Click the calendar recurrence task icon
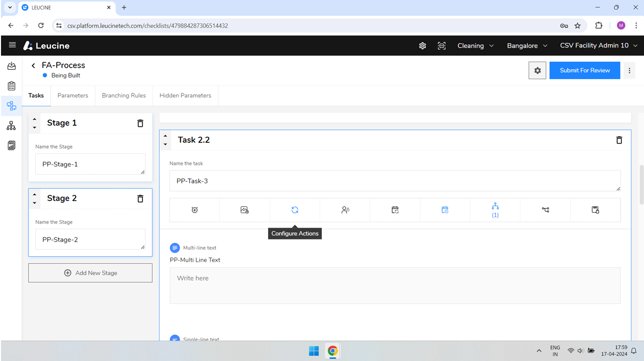This screenshot has width=644, height=361. 395,210
